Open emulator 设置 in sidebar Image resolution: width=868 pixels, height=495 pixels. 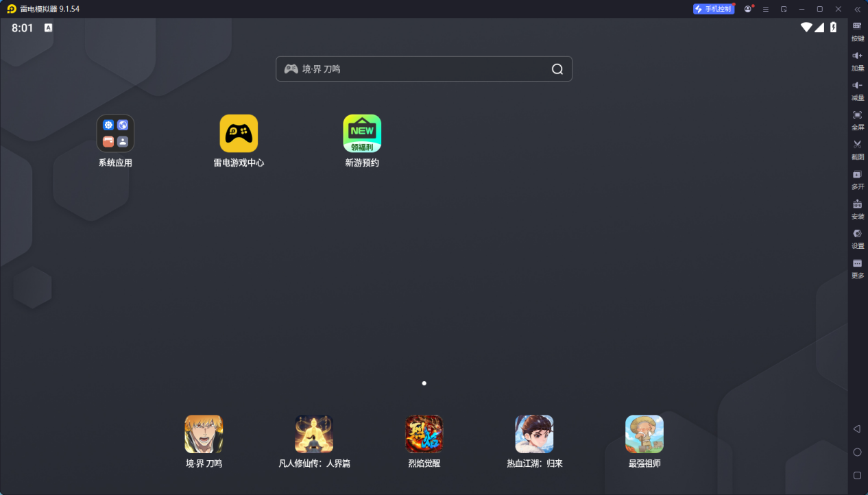point(858,239)
